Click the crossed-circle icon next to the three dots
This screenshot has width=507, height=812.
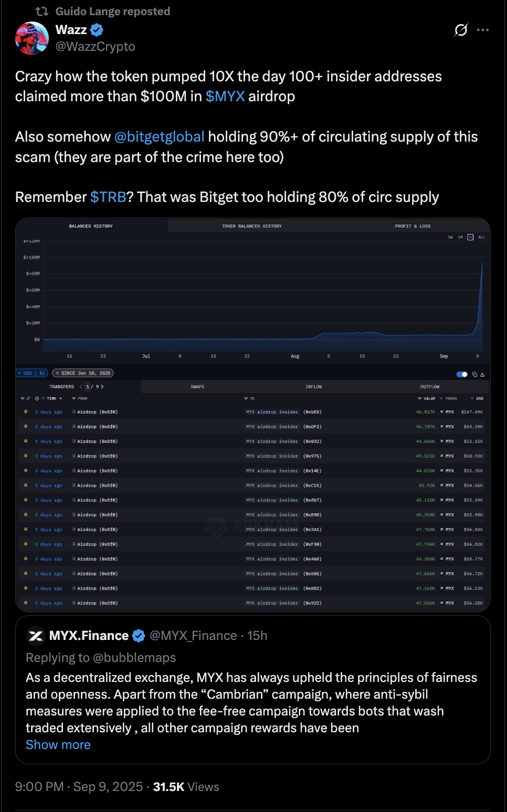click(460, 30)
